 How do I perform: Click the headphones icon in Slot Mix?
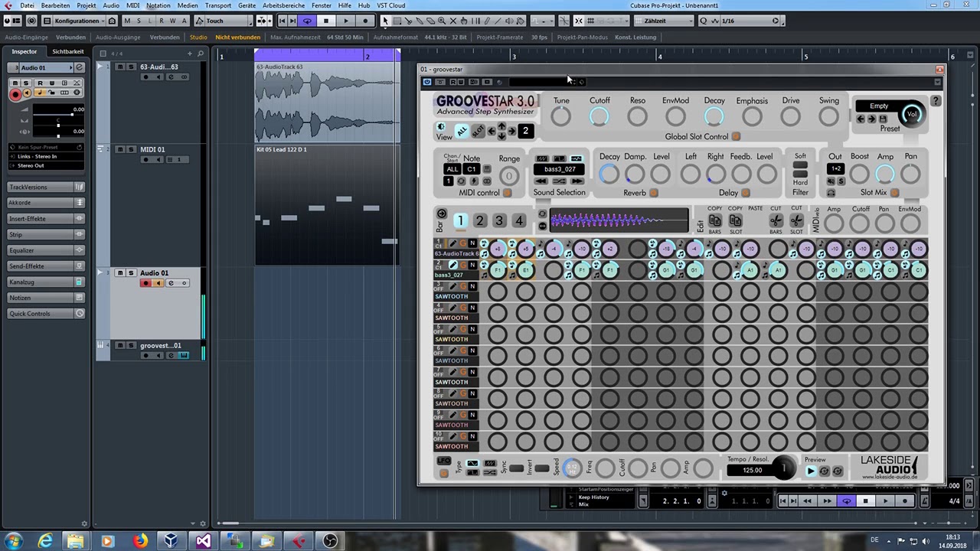(831, 193)
